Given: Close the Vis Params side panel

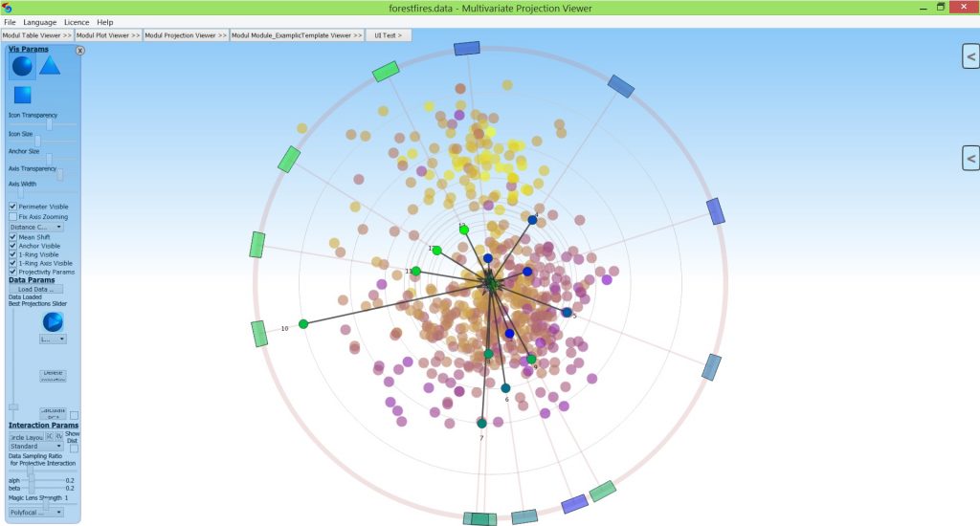Looking at the screenshot, I should click(79, 51).
